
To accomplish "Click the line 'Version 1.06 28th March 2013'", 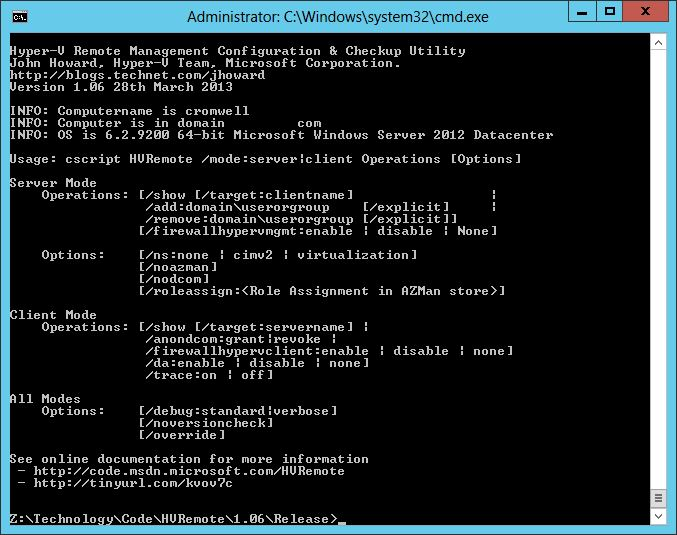I will click(121, 87).
